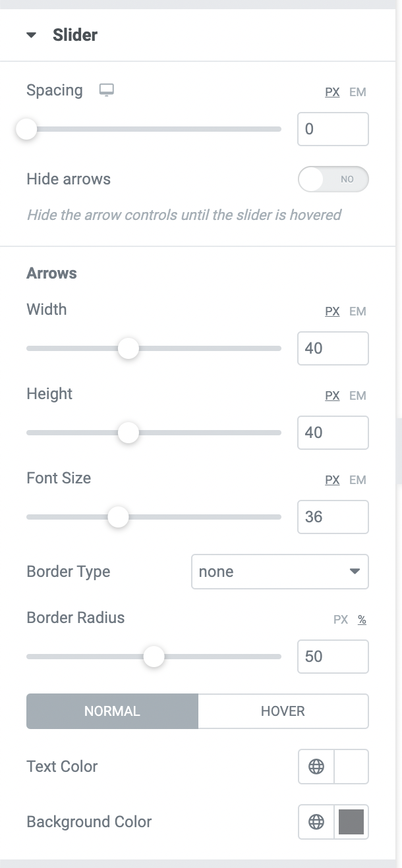
Task: Click the Spacing value input field
Action: 333,129
